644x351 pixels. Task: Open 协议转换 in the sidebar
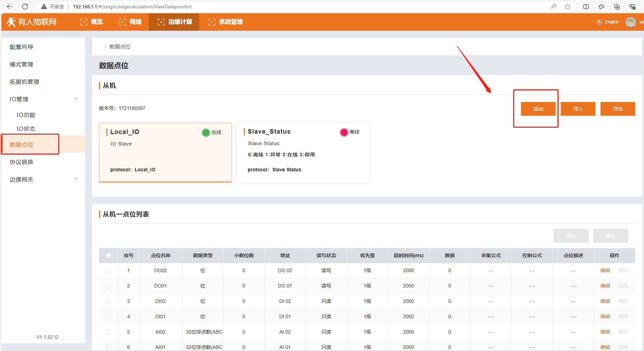22,162
